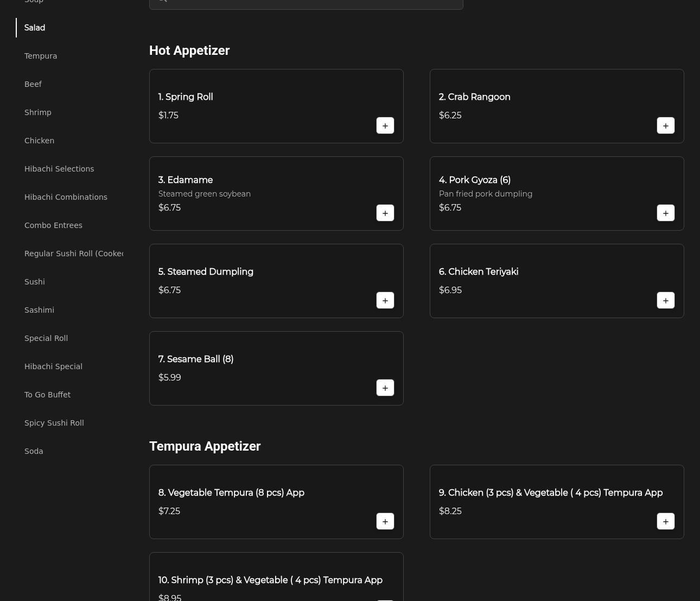Click 9. Chicken & Vegetable Tempura App title
The height and width of the screenshot is (601, 700).
[x=551, y=493]
